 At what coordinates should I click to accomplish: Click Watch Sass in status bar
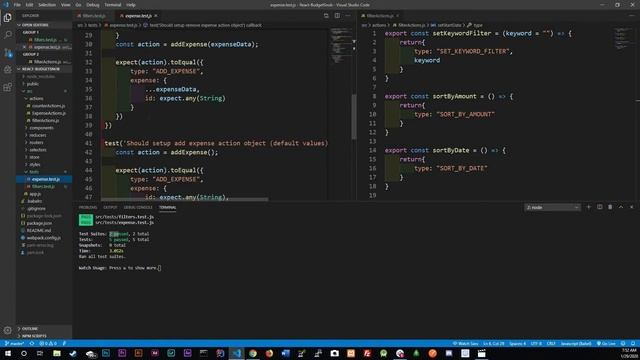pos(466,344)
